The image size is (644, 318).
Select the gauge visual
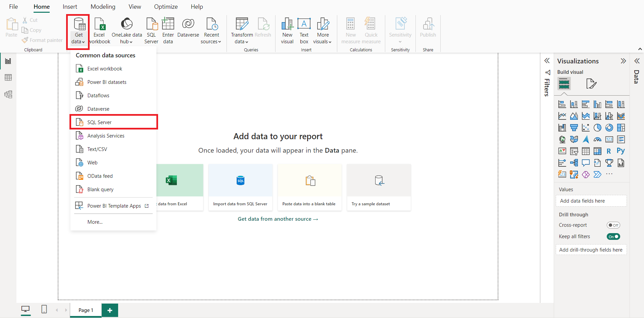[597, 140]
